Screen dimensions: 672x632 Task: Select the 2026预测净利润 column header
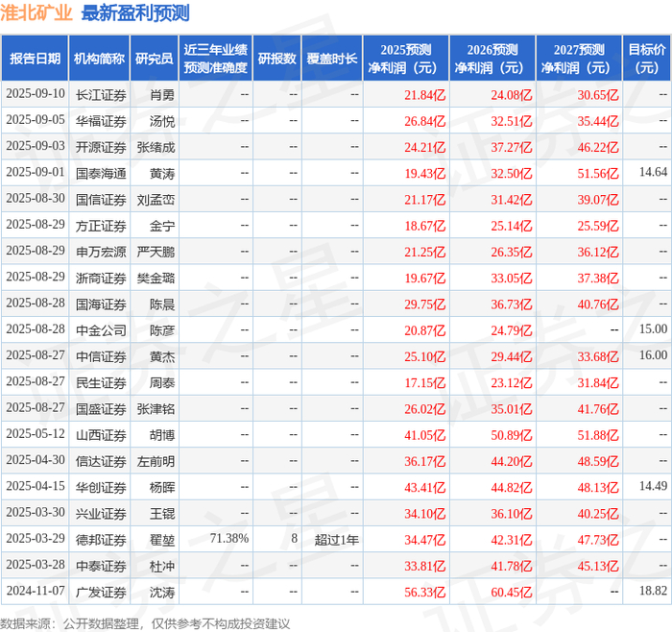pos(492,59)
